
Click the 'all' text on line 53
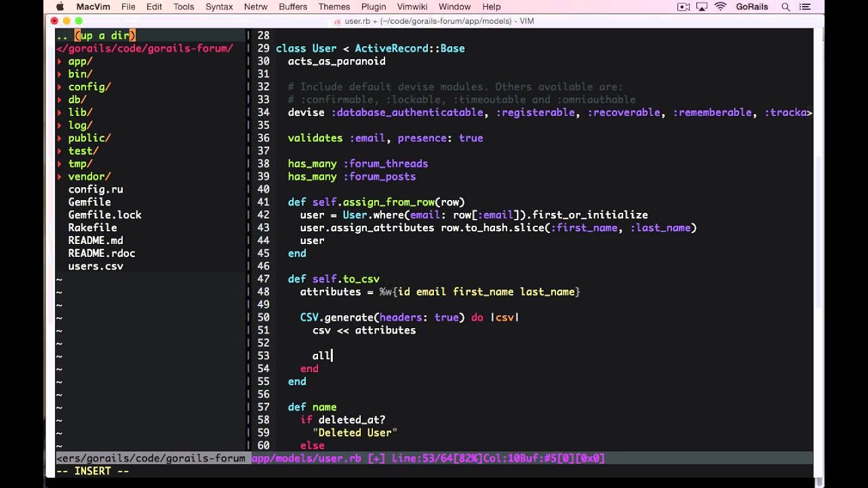point(321,356)
